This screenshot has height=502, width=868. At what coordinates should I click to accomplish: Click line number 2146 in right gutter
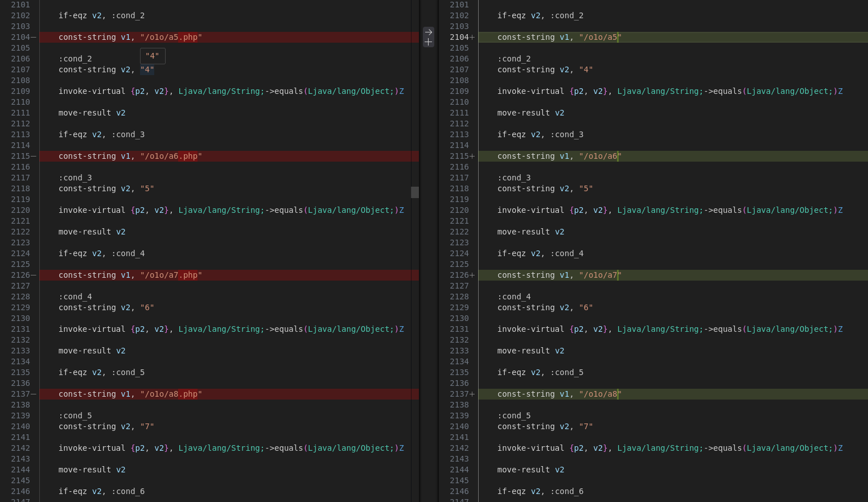tap(459, 491)
